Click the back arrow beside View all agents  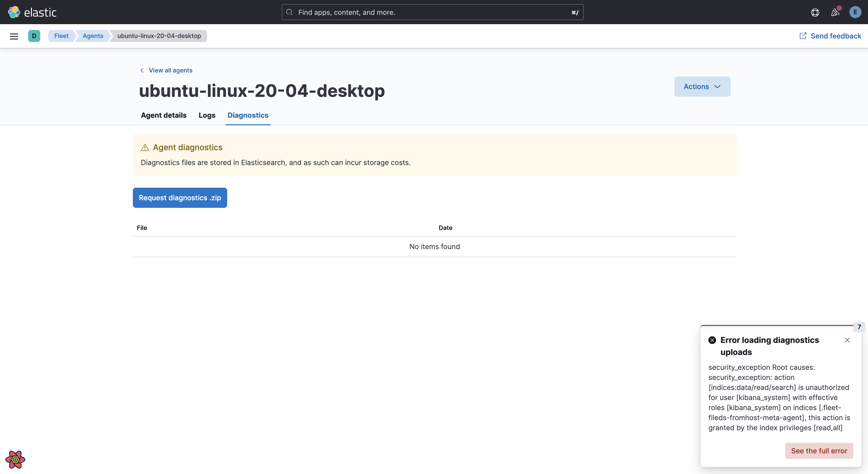(x=142, y=70)
